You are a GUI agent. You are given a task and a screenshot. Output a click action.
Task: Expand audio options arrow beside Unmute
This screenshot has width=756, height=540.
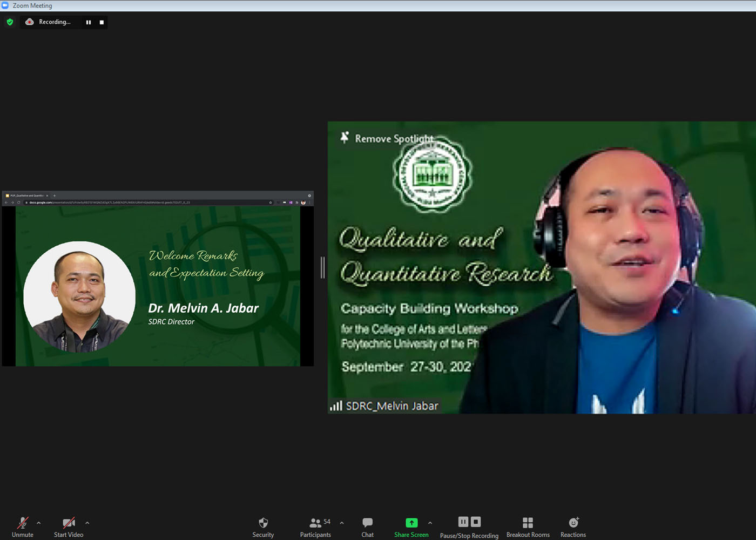pos(38,523)
